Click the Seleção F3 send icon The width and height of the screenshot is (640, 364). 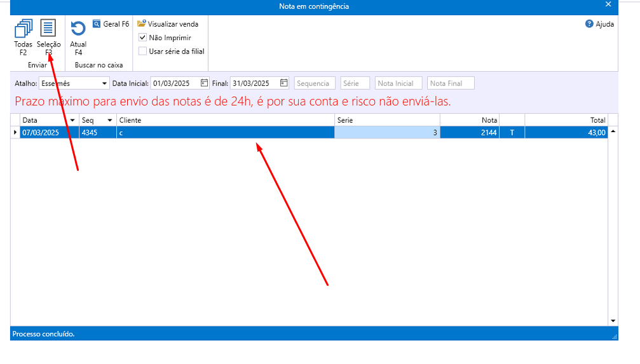[48, 29]
